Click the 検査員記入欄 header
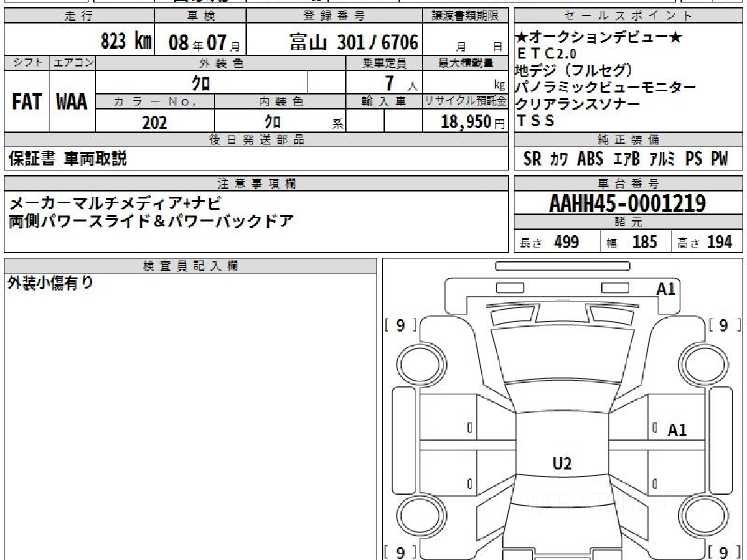The height and width of the screenshot is (560, 747). pyautogui.click(x=190, y=266)
